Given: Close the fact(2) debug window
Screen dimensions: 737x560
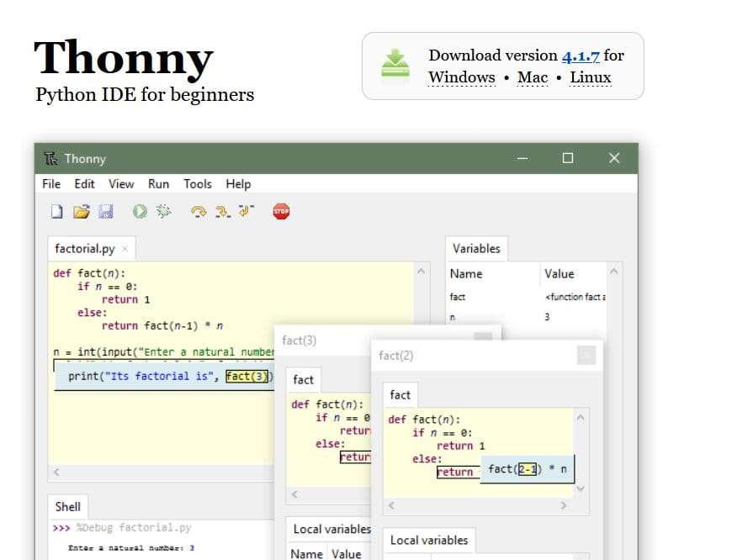Looking at the screenshot, I should 586,355.
